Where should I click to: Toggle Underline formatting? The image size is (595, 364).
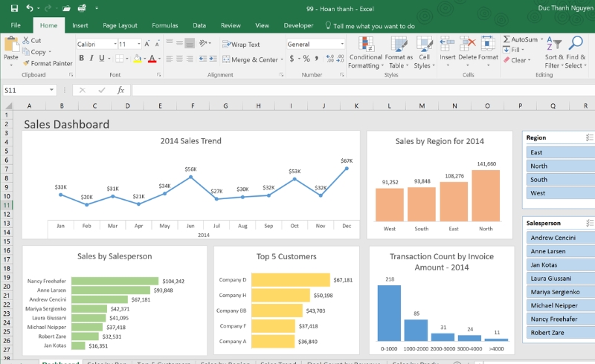(x=101, y=58)
